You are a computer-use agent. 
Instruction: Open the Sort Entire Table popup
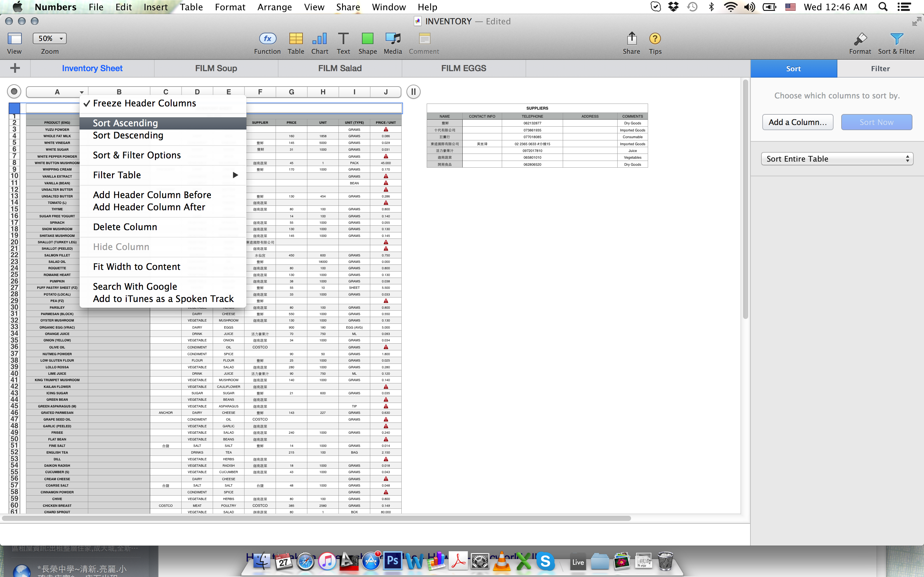tap(837, 159)
